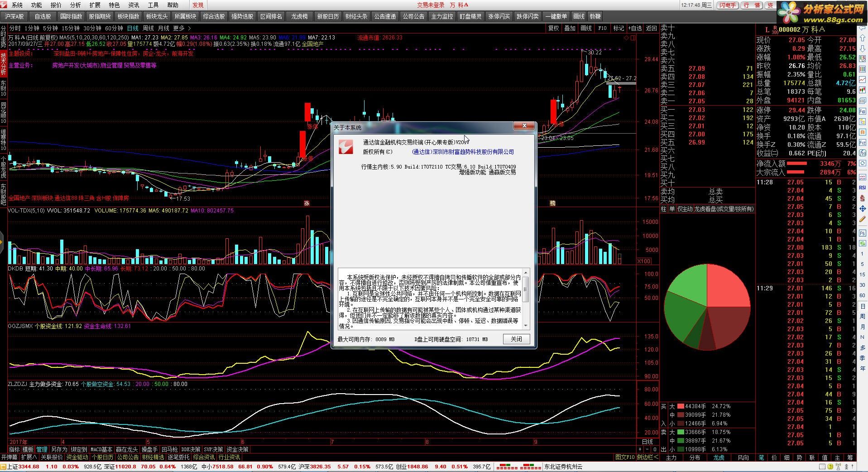Open 龙虎榜 from the top toolbar

299,16
